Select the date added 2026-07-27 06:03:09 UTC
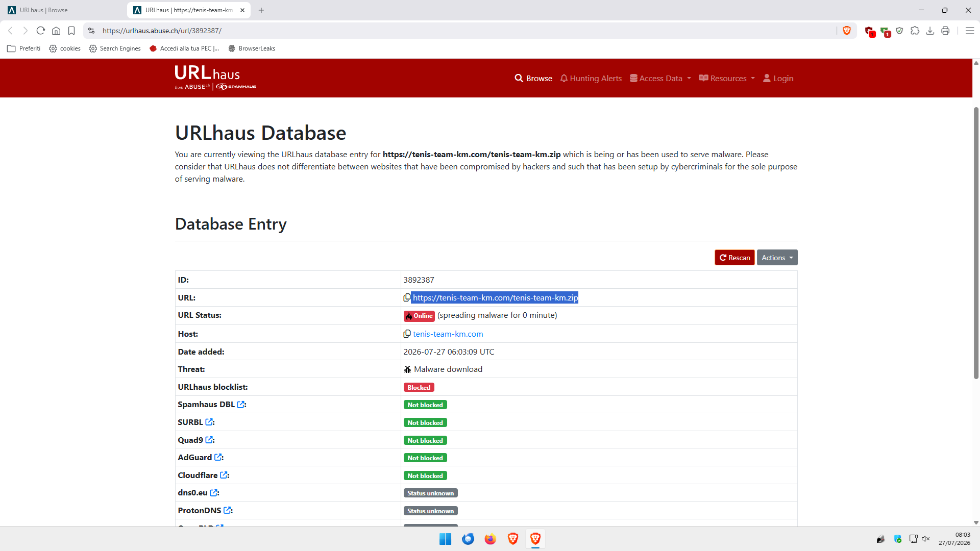This screenshot has width=980, height=551. [x=449, y=352]
